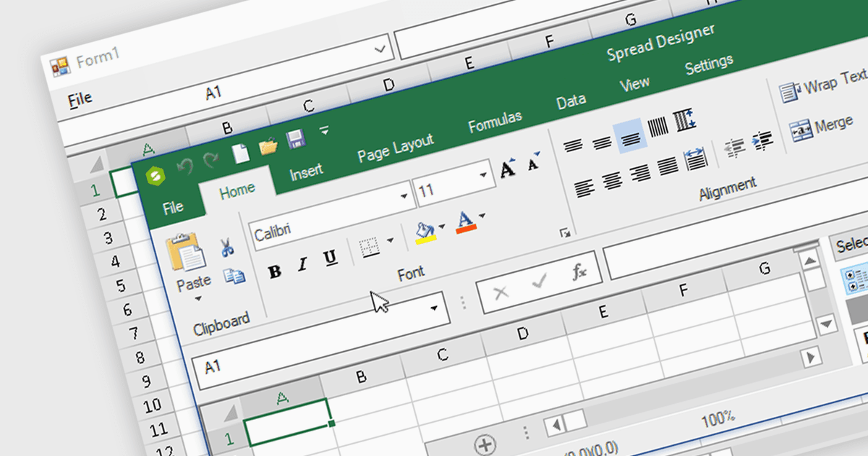868x456 pixels.
Task: Align text right in Alignment group
Action: click(639, 174)
